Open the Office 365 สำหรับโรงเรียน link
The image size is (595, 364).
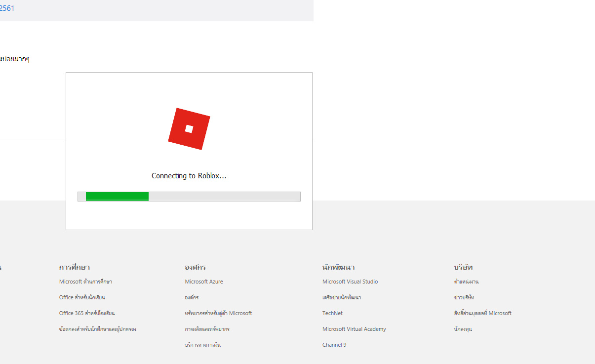click(x=87, y=313)
